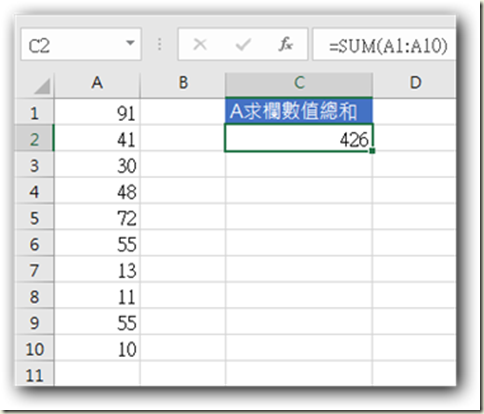Click blue header cell A求欄數值總和
The image size is (484, 414).
(x=299, y=111)
